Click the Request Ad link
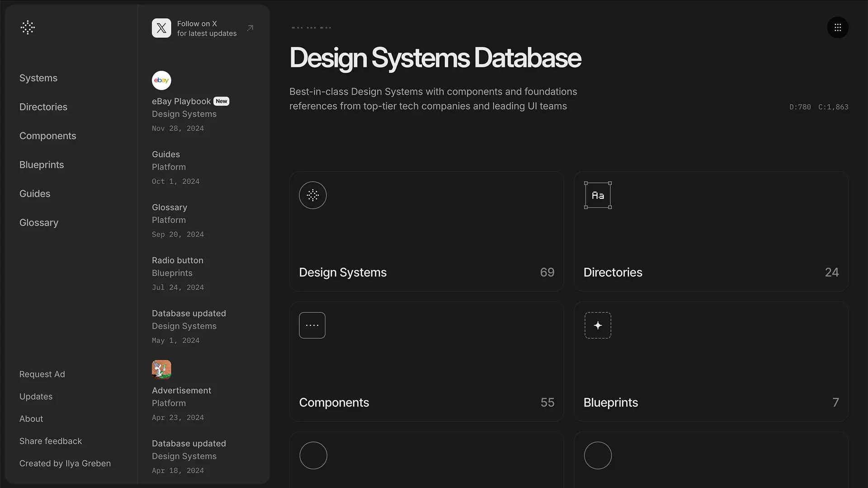868x488 pixels. coord(42,374)
